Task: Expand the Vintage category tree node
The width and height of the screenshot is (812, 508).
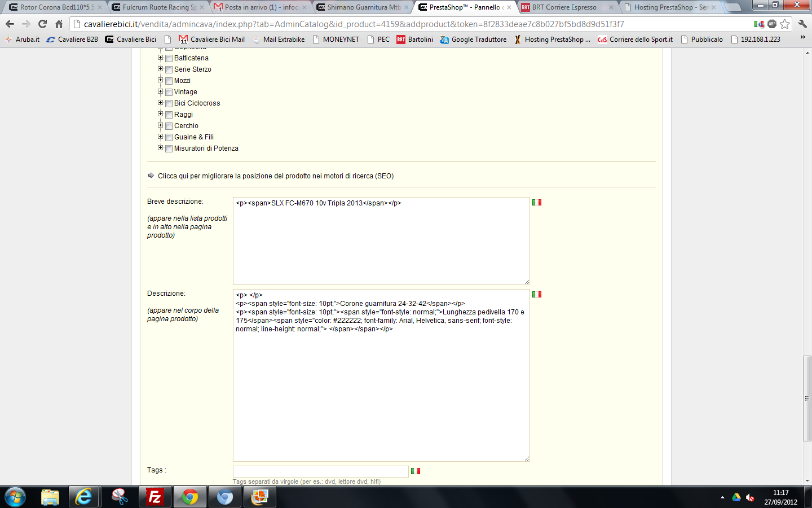Action: [160, 91]
